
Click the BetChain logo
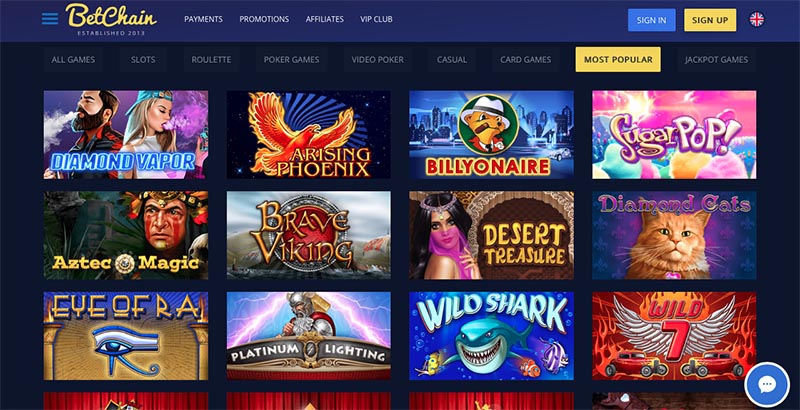[x=111, y=19]
